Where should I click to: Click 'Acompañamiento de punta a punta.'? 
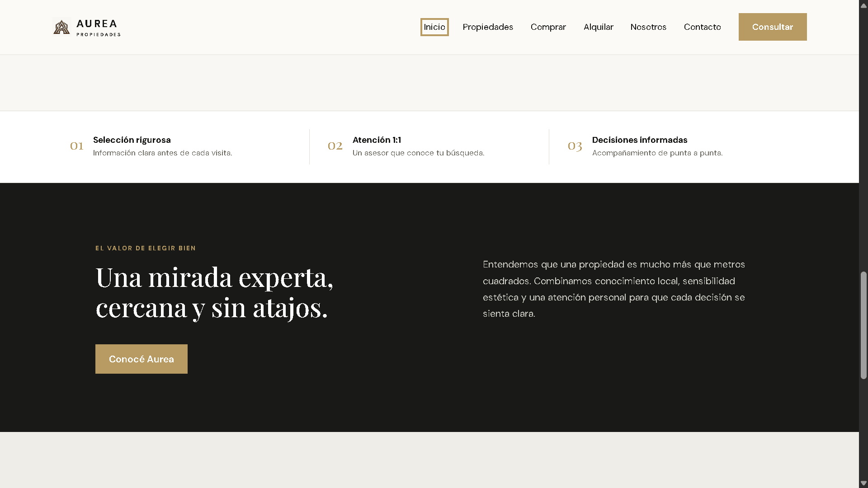click(x=657, y=153)
